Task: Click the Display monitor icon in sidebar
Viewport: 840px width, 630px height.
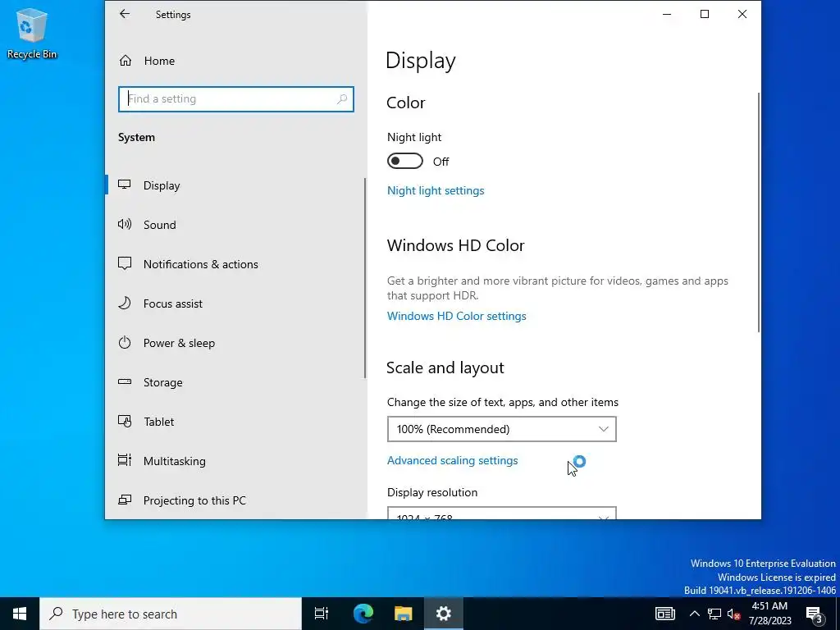Action: [125, 185]
